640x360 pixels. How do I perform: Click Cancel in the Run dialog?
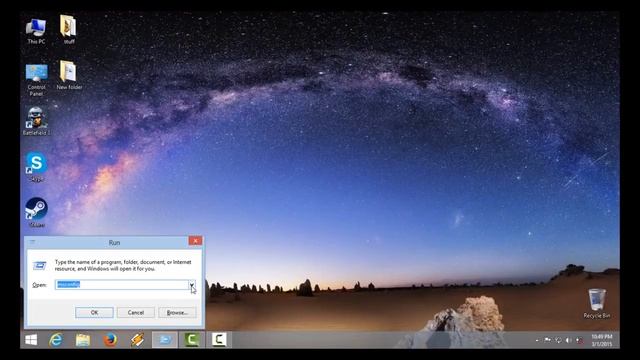(x=136, y=312)
